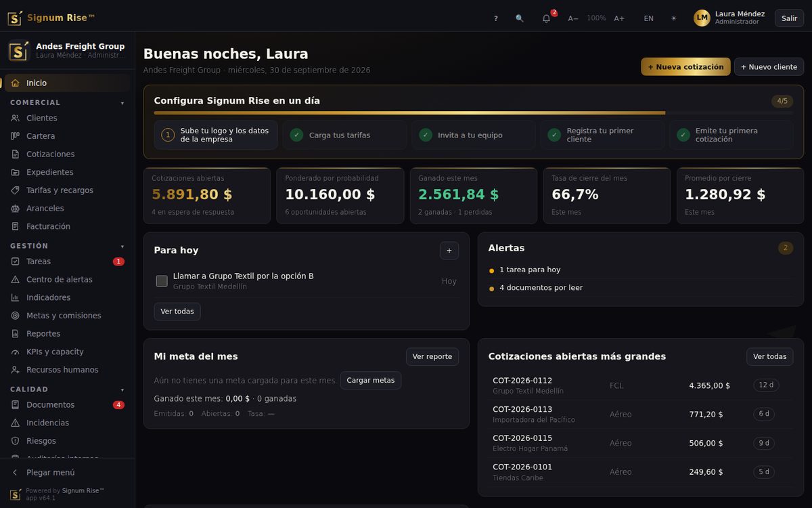Open quotation COT-2026-0112

click(641, 385)
